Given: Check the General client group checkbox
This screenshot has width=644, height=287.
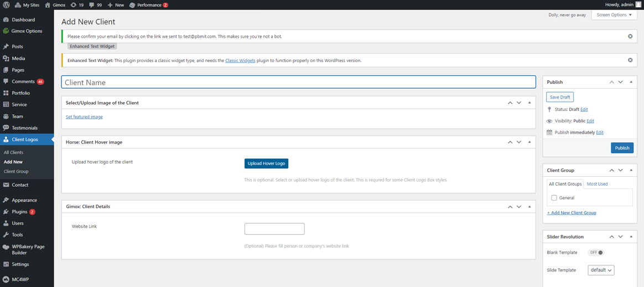Looking at the screenshot, I should 554,198.
